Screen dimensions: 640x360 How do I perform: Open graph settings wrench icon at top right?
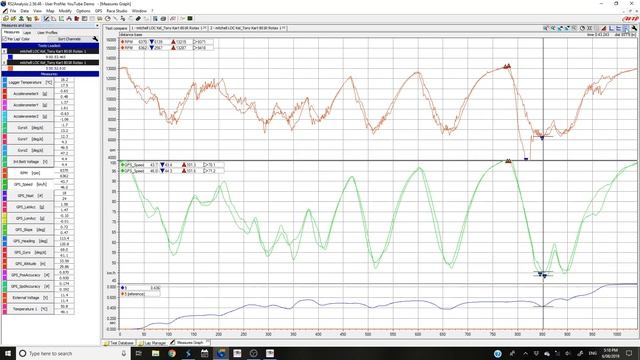634,28
